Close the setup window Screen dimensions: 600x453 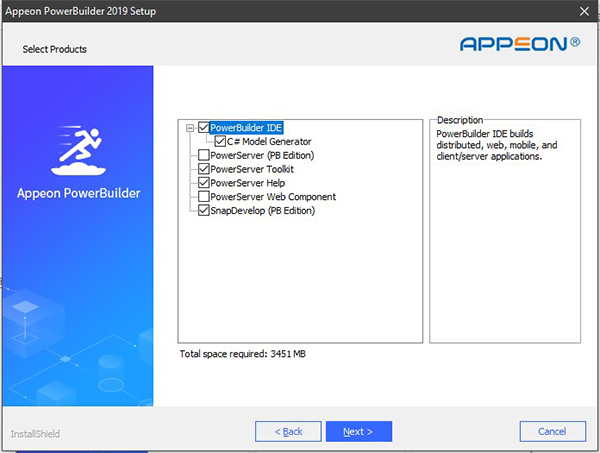(584, 11)
